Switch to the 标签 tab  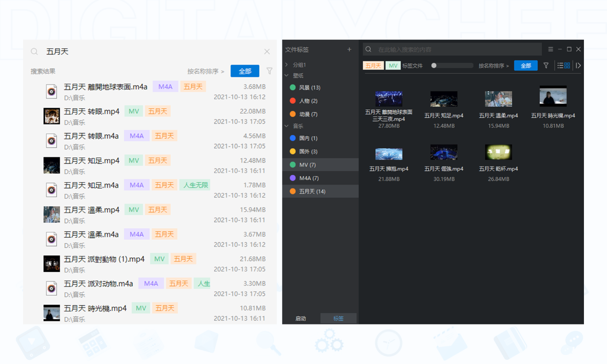(x=338, y=318)
